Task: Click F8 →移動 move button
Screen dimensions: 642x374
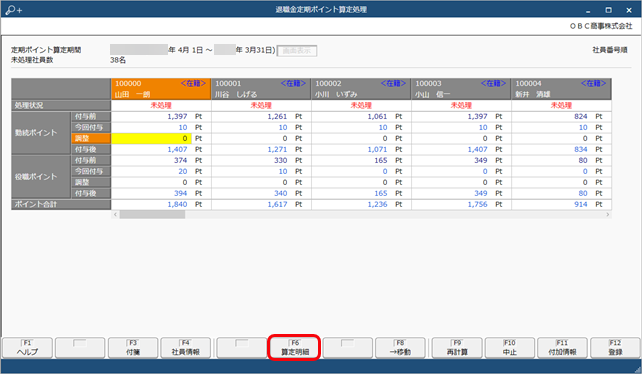Action: pyautogui.click(x=400, y=348)
